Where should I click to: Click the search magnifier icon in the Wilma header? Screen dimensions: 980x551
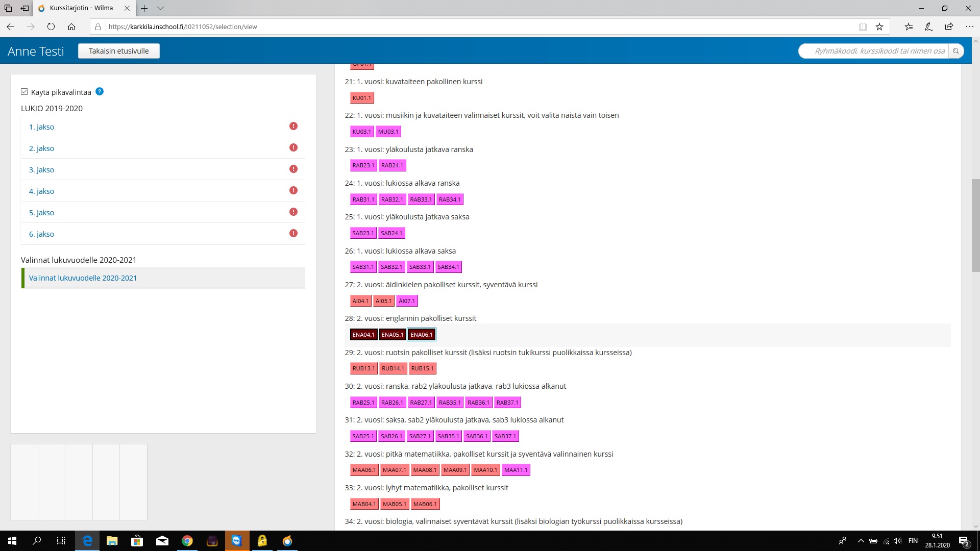click(956, 51)
